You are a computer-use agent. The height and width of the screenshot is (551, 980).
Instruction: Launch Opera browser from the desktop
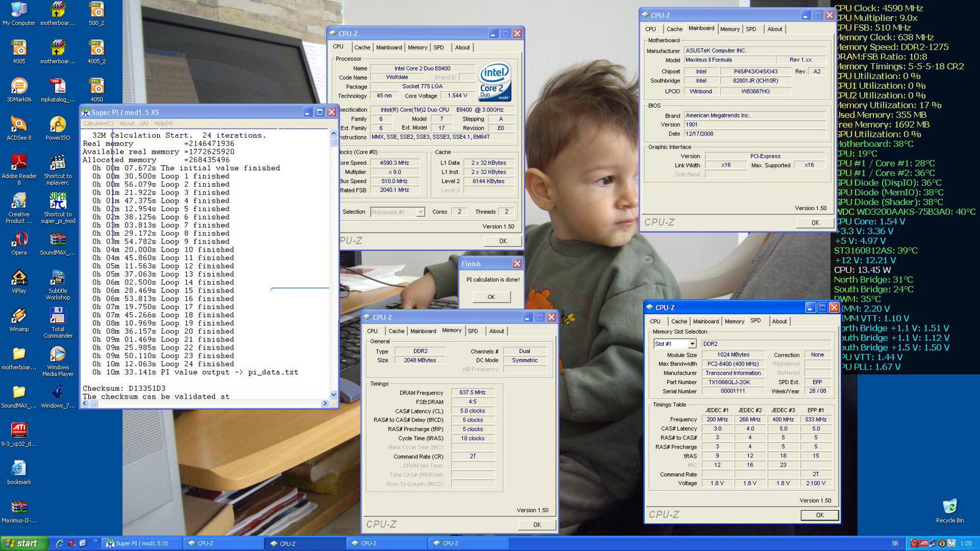coord(19,243)
